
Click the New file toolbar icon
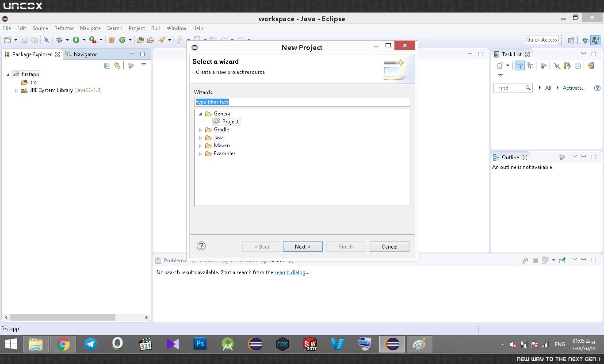pyautogui.click(x=8, y=40)
